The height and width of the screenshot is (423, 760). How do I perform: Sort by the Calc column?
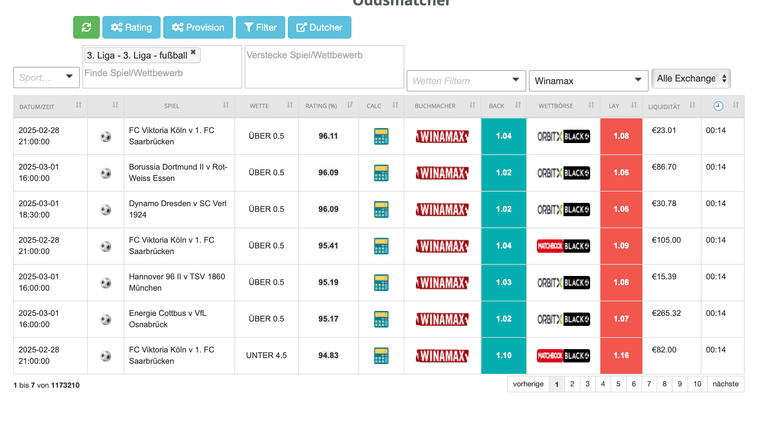381,106
